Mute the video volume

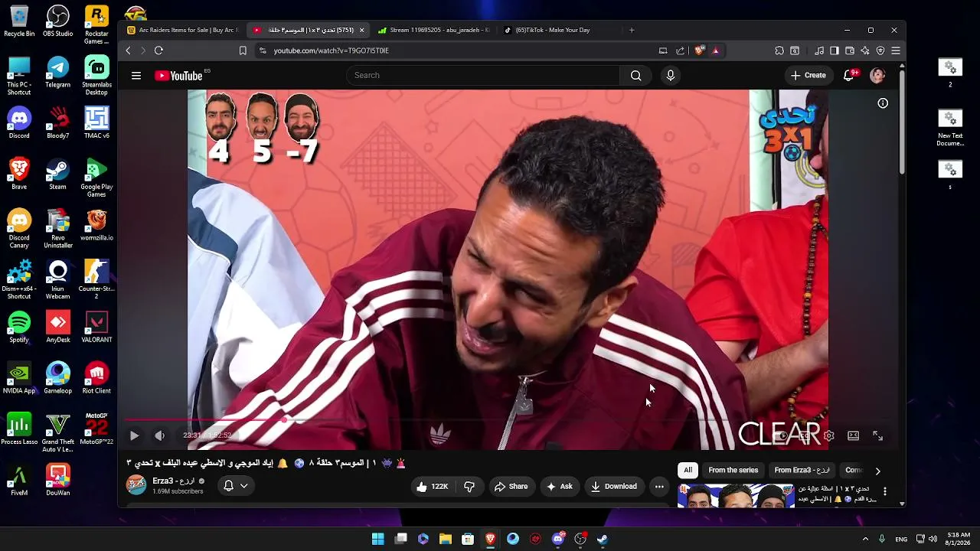click(x=159, y=436)
